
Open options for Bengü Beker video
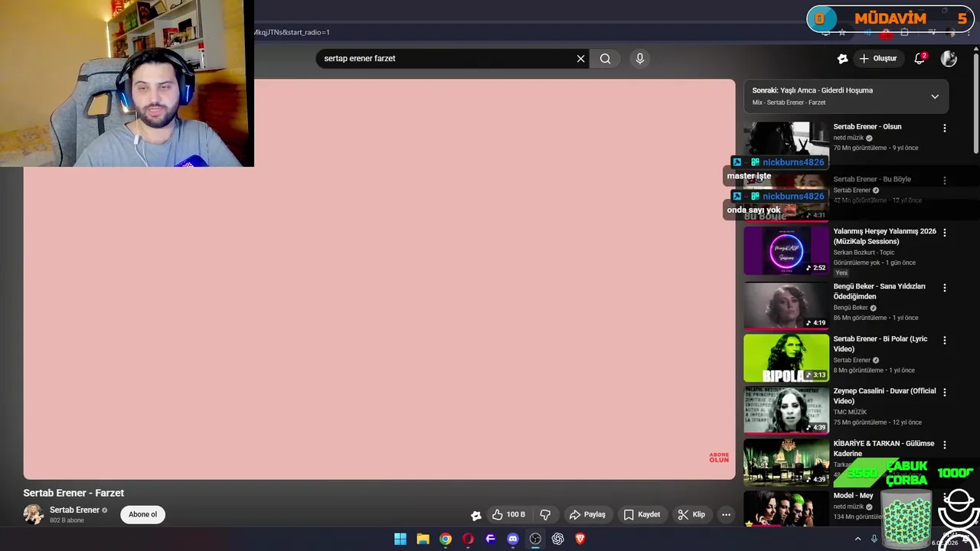[944, 288]
